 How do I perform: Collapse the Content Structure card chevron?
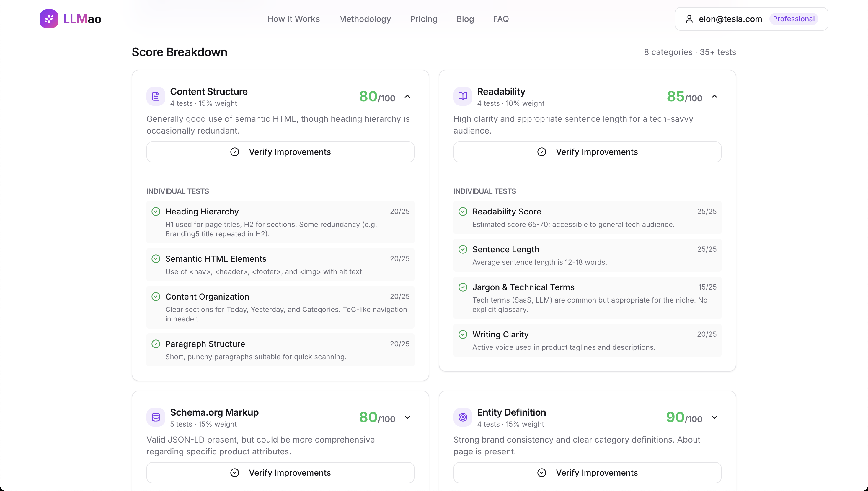click(407, 96)
